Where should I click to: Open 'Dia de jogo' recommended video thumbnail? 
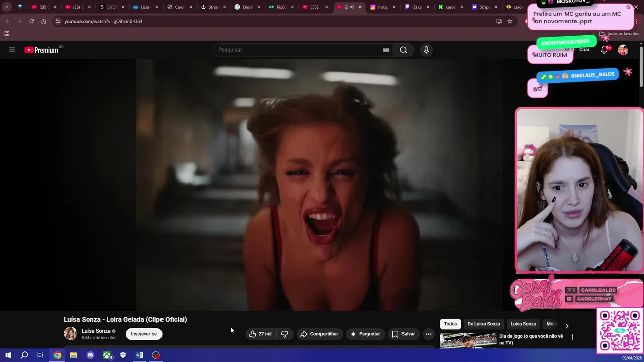[x=468, y=340]
